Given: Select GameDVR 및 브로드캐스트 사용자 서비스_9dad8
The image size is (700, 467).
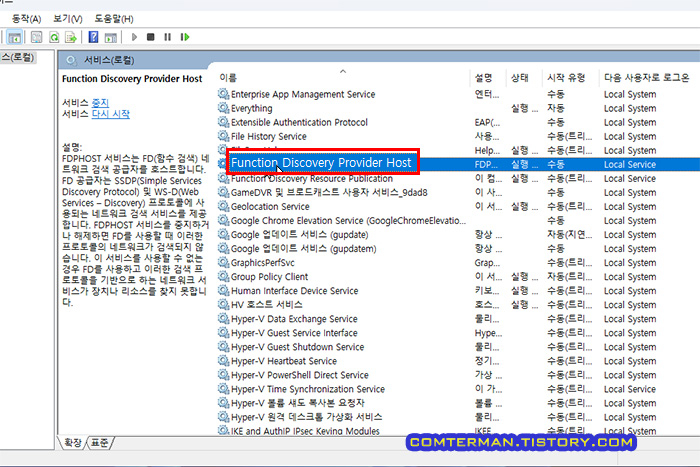Looking at the screenshot, I should pos(329,192).
